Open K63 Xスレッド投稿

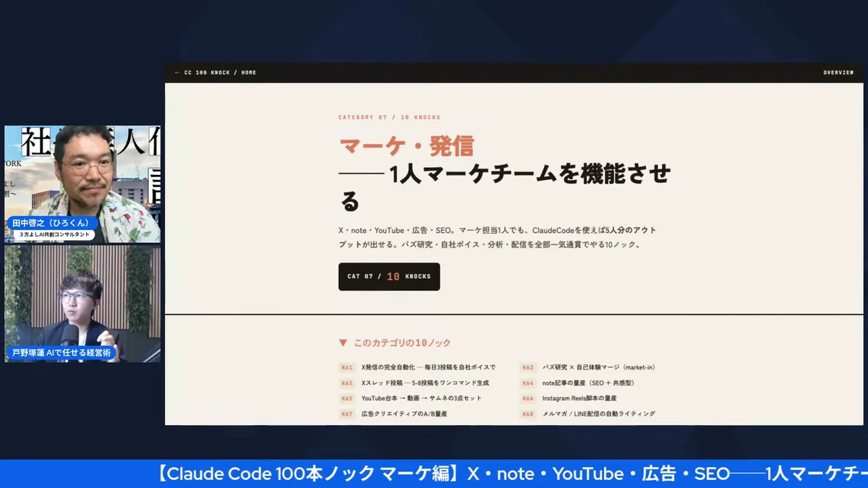pos(414,383)
